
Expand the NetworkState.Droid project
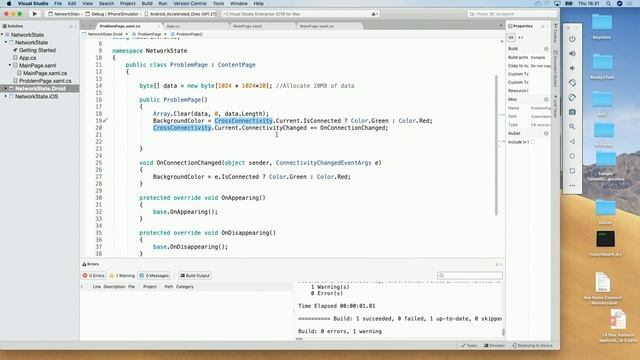coord(6,89)
